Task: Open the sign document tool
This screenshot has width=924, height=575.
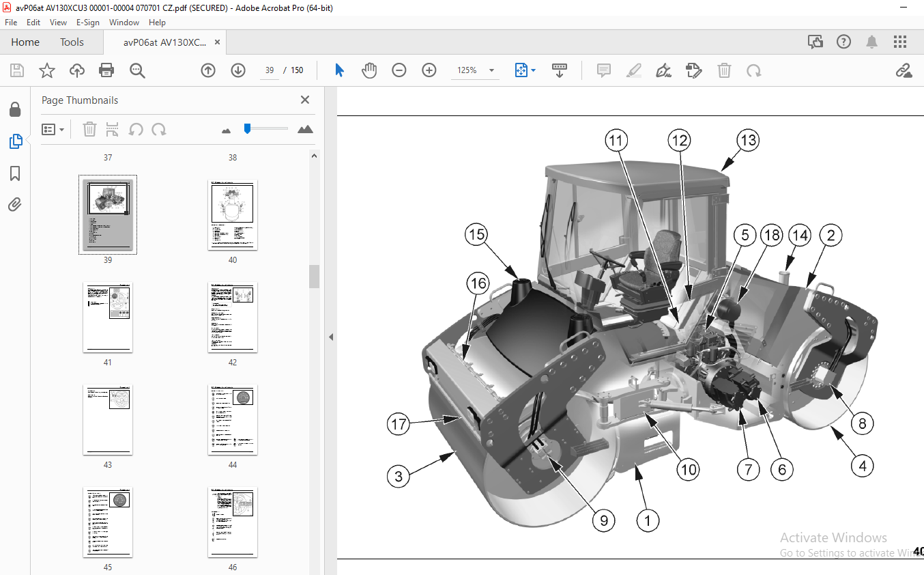Action: (x=663, y=70)
